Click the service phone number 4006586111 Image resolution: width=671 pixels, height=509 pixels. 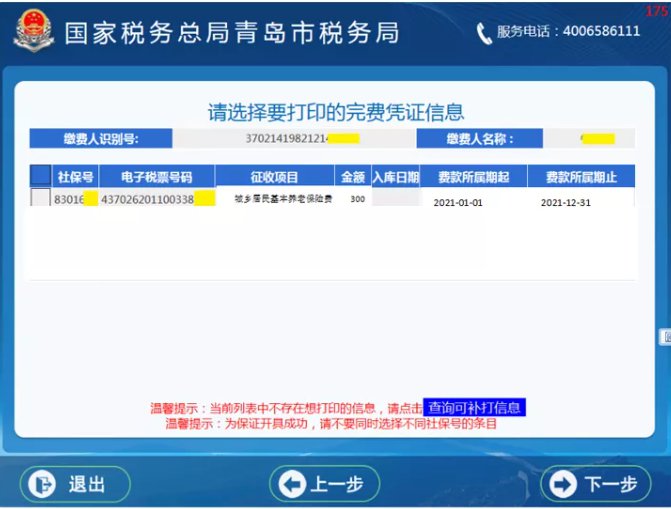[601, 31]
